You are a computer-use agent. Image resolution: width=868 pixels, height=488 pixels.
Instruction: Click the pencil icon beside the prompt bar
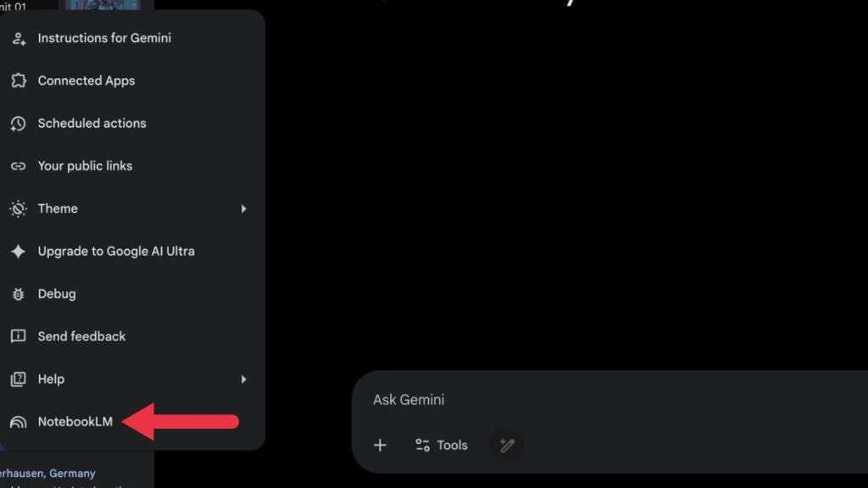pyautogui.click(x=507, y=445)
